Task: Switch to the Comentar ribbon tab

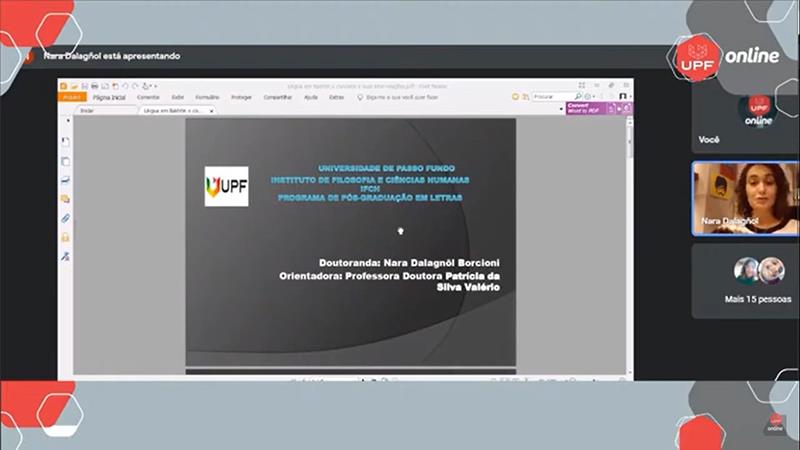Action: tap(148, 97)
